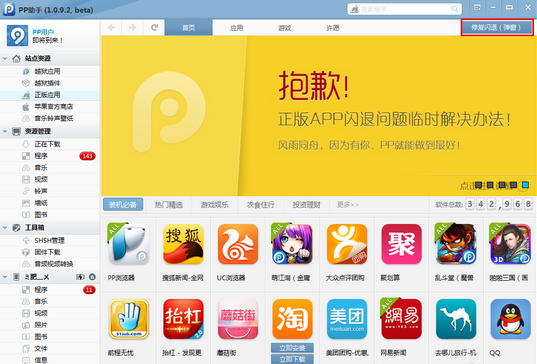Refresh the page with the reload icon
This screenshot has width=537, height=364.
tap(154, 27)
